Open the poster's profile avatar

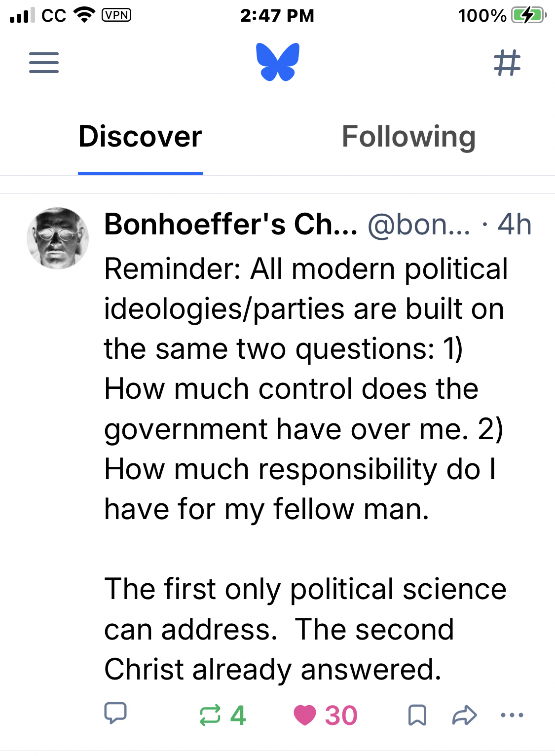(x=58, y=238)
